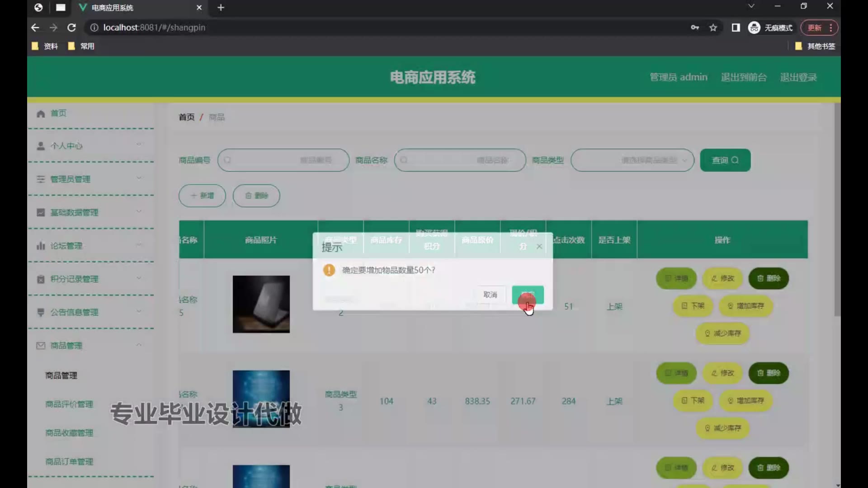The height and width of the screenshot is (488, 868).
Task: Click the user icon beside 个人中心
Action: [x=41, y=146]
